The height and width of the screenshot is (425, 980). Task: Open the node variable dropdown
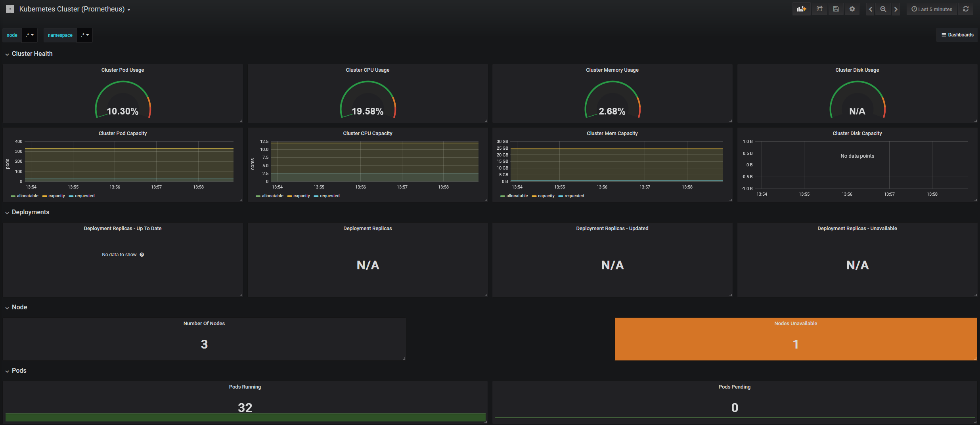30,35
